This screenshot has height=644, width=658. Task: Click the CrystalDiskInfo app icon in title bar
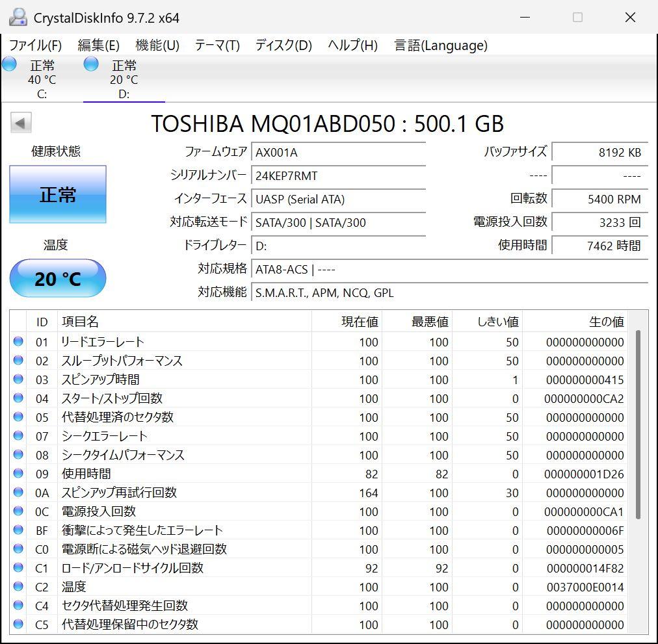[18, 18]
